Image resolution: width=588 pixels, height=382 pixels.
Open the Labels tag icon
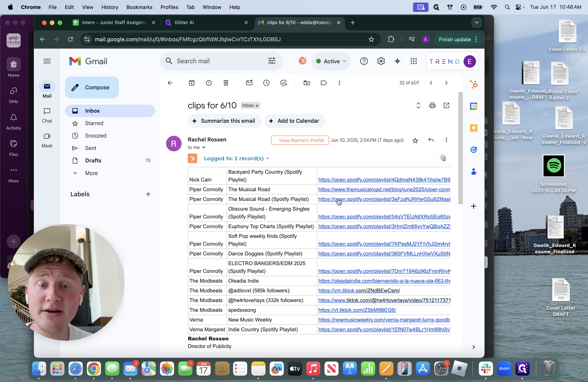[x=324, y=83]
